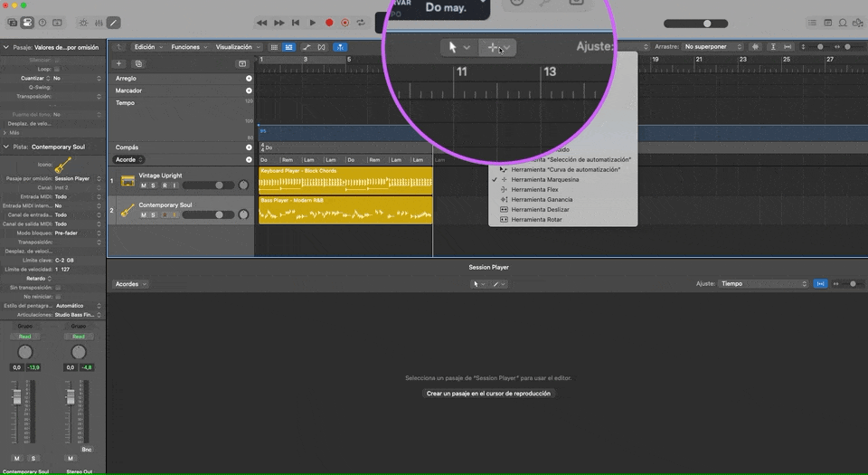Toggle Show Automation curve icon

(307, 47)
